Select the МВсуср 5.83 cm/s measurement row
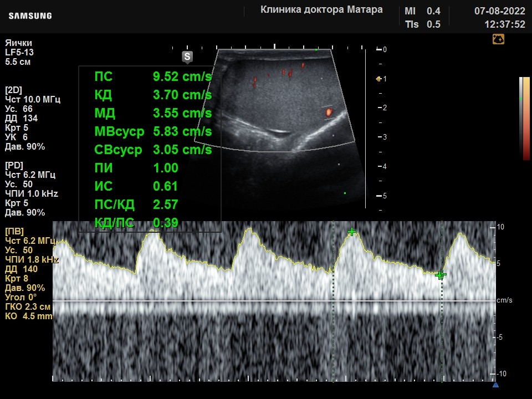The image size is (532, 399). coord(153,131)
